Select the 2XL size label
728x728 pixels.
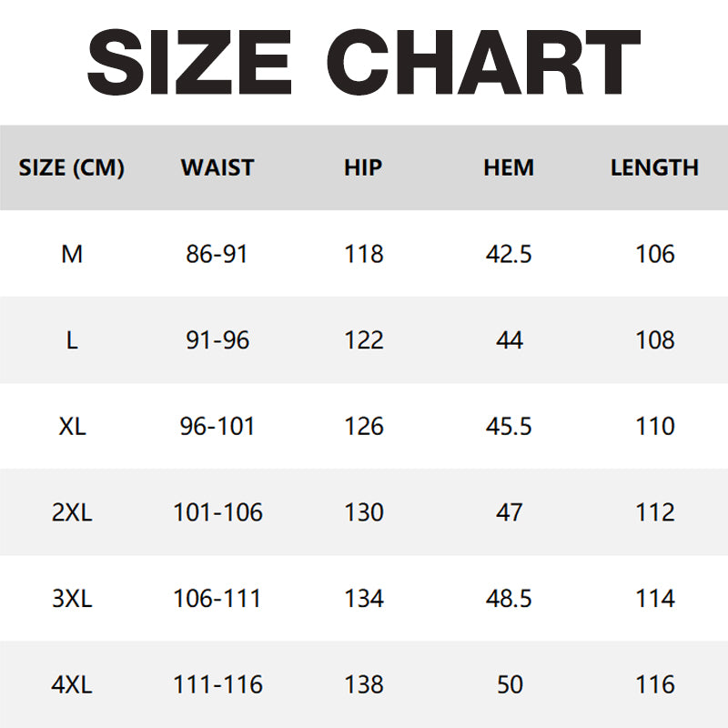point(72,512)
